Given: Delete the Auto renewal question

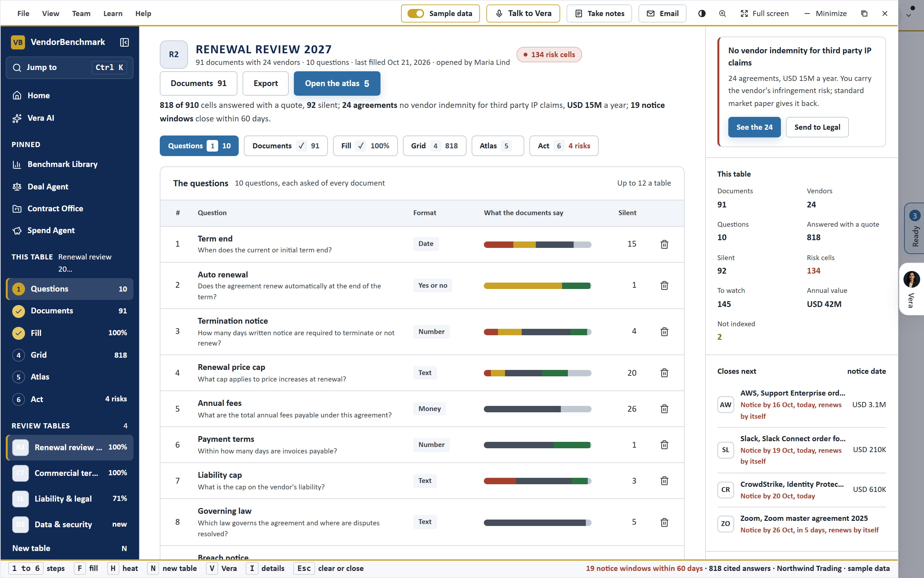Looking at the screenshot, I should point(664,285).
